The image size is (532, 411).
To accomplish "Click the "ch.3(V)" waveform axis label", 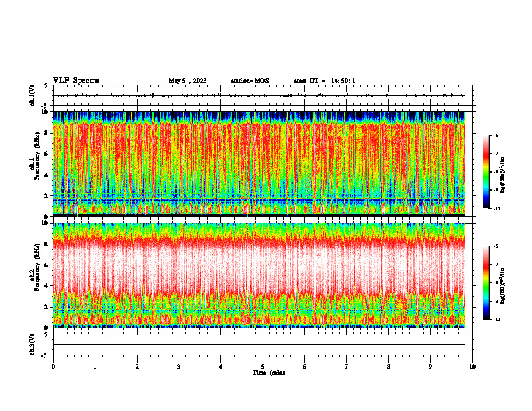I will 32,345.
